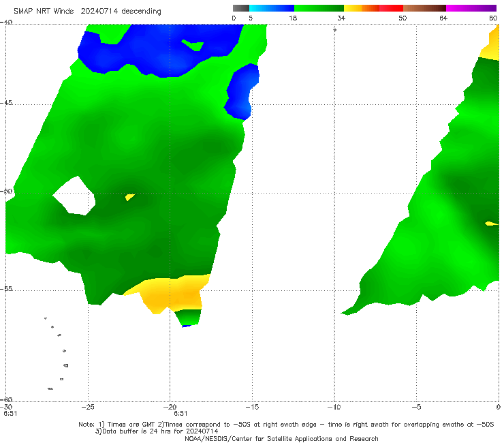Click the tiny yellow spot near -50 latitude, left swath
504x443 pixels.
129,197
